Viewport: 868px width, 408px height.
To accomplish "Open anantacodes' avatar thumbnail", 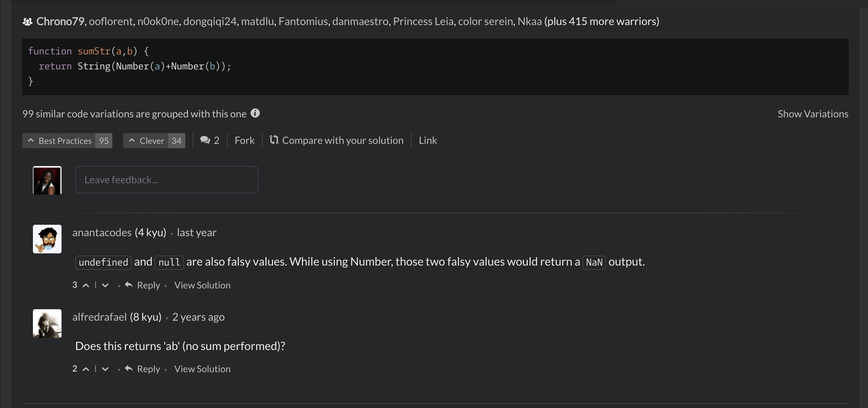I will pos(47,239).
